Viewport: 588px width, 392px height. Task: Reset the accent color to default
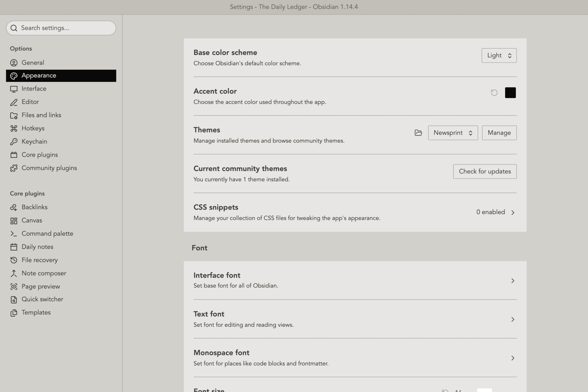[x=494, y=93]
